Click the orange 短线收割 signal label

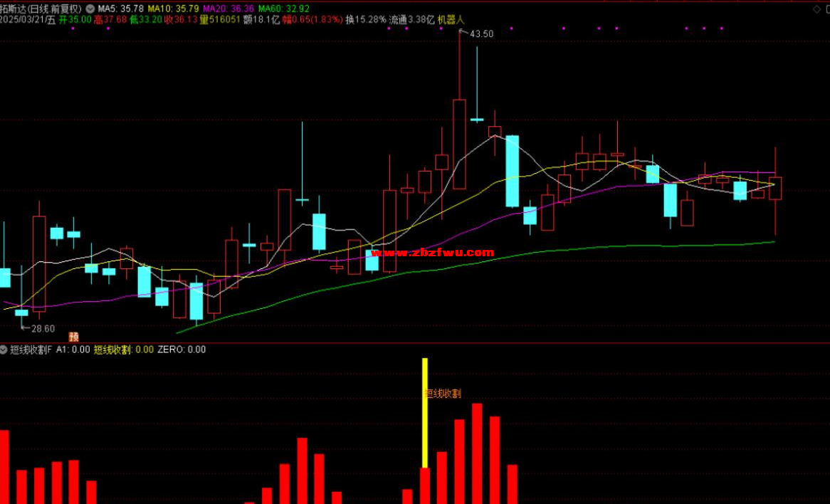click(x=443, y=394)
